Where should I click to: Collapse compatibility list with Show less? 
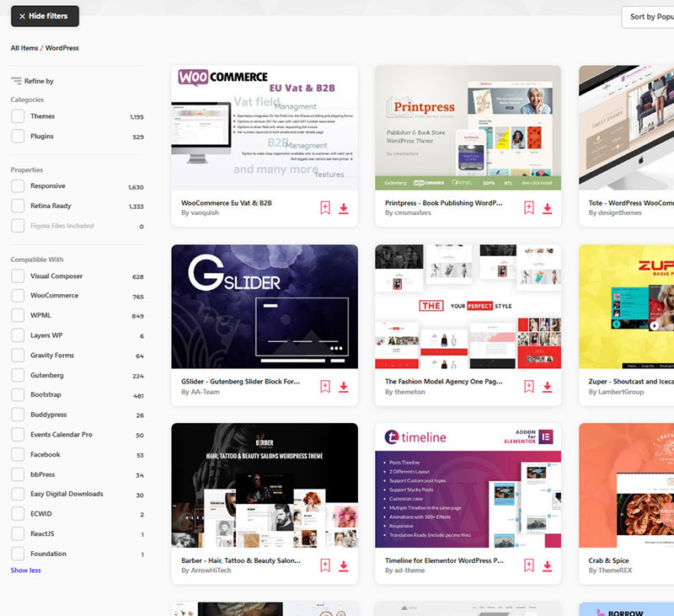pyautogui.click(x=26, y=570)
